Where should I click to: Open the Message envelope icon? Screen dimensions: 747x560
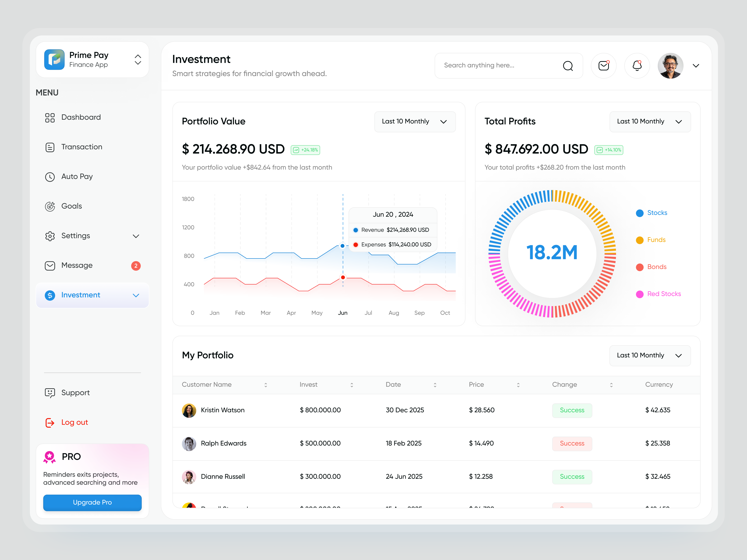tap(50, 266)
